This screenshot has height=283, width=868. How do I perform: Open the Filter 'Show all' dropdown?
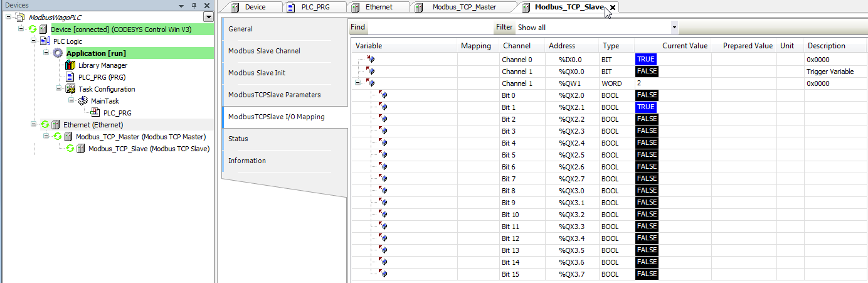click(674, 28)
